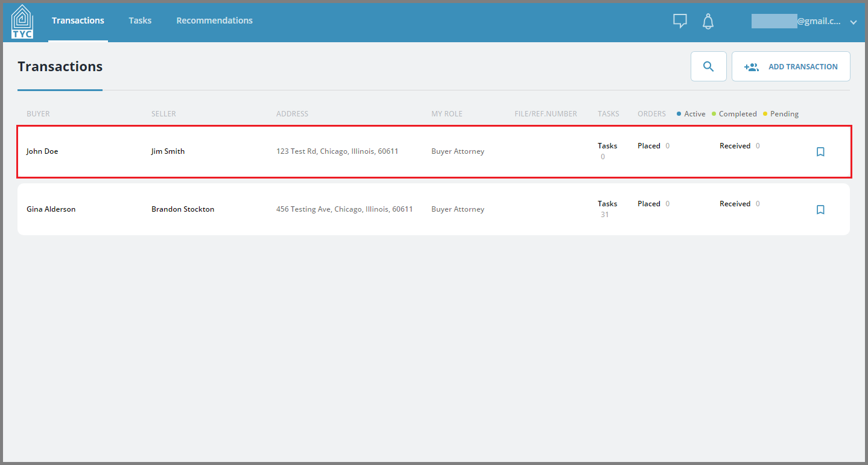
Task: Select the Gina Alderson transaction row
Action: click(x=362, y=209)
